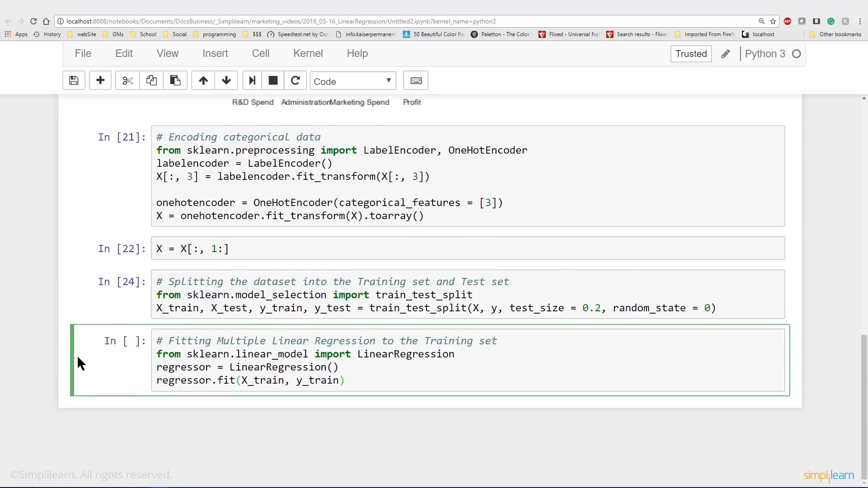
Task: Reload the browser page
Action: coord(33,21)
